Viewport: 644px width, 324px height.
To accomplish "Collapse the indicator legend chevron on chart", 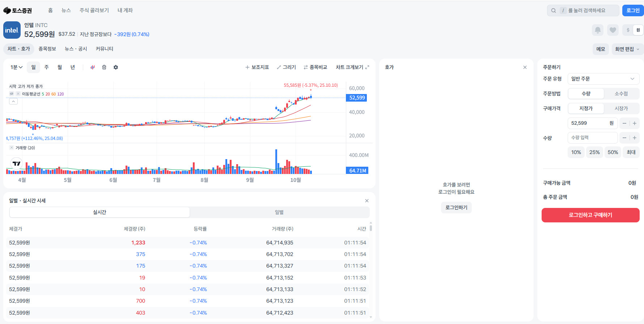I will point(13,102).
